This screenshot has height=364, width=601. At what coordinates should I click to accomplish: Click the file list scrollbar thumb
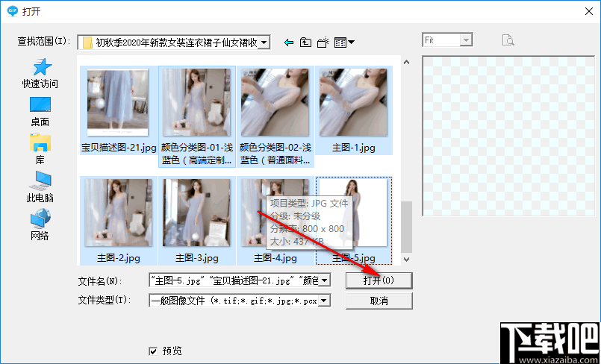tap(407, 227)
